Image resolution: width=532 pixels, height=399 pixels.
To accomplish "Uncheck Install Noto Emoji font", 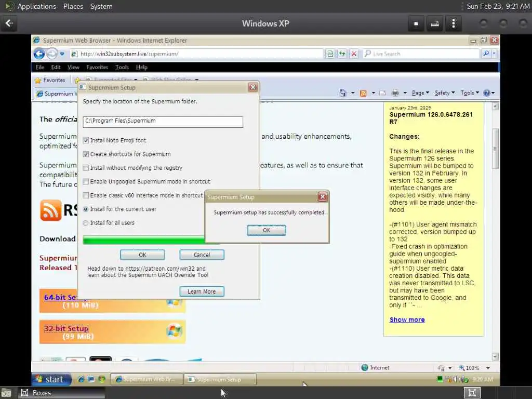I will [86, 140].
